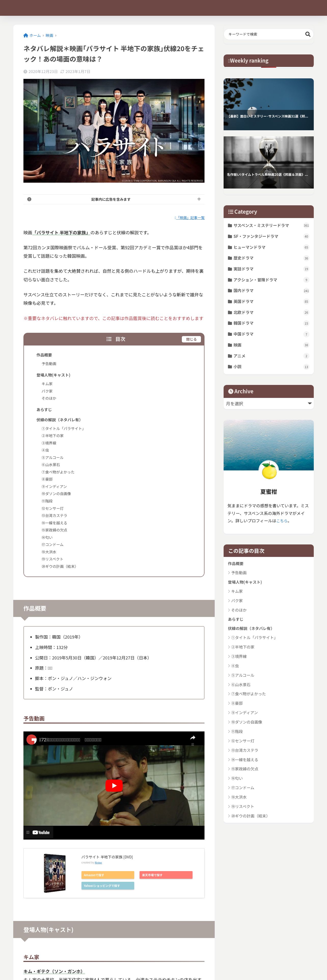Select the 中国ドラマ category
Screen dimensions: 327x980
[x=269, y=334]
